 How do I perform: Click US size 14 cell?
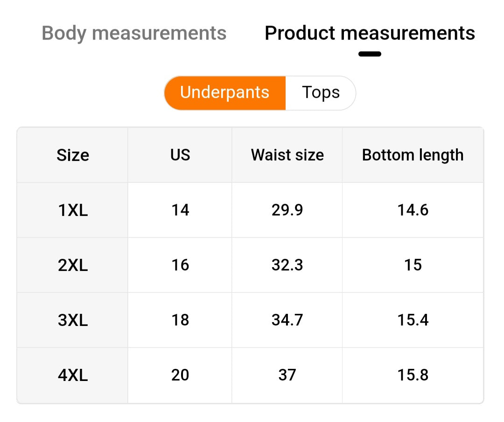(180, 210)
